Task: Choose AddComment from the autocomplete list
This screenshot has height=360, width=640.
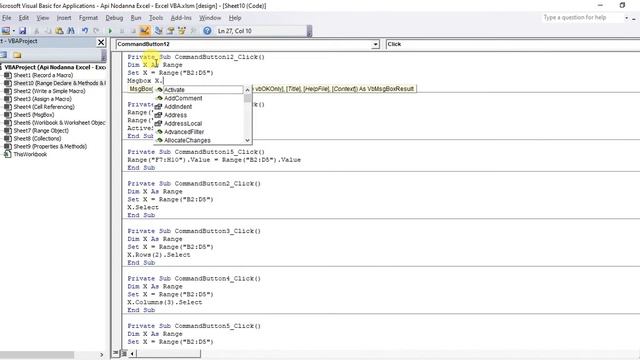Action: pos(199,98)
